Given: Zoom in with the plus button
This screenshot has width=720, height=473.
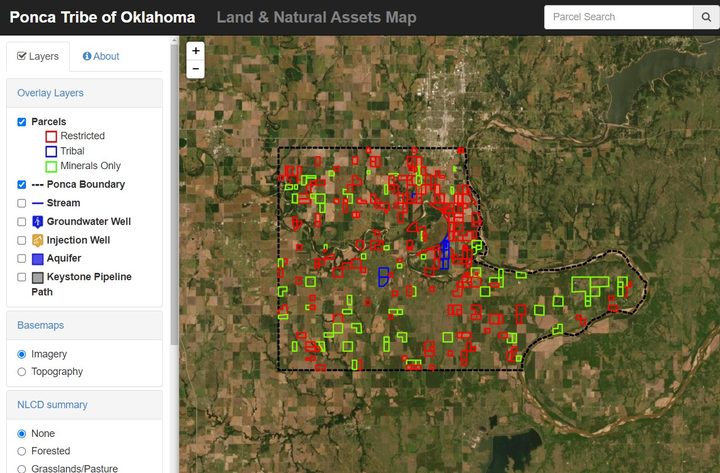Looking at the screenshot, I should (196, 51).
